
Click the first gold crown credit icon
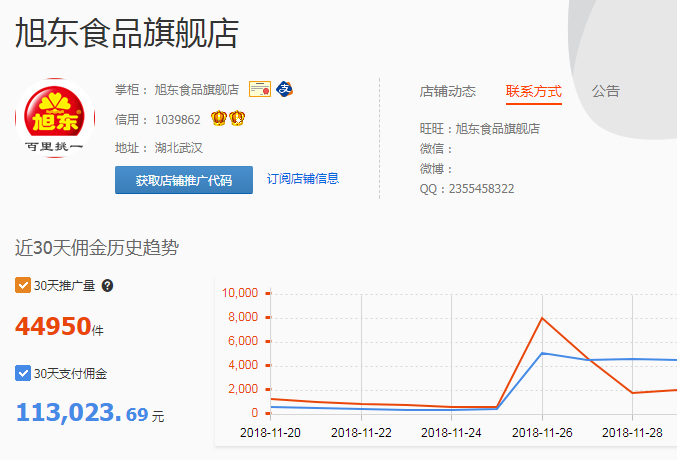[x=219, y=118]
